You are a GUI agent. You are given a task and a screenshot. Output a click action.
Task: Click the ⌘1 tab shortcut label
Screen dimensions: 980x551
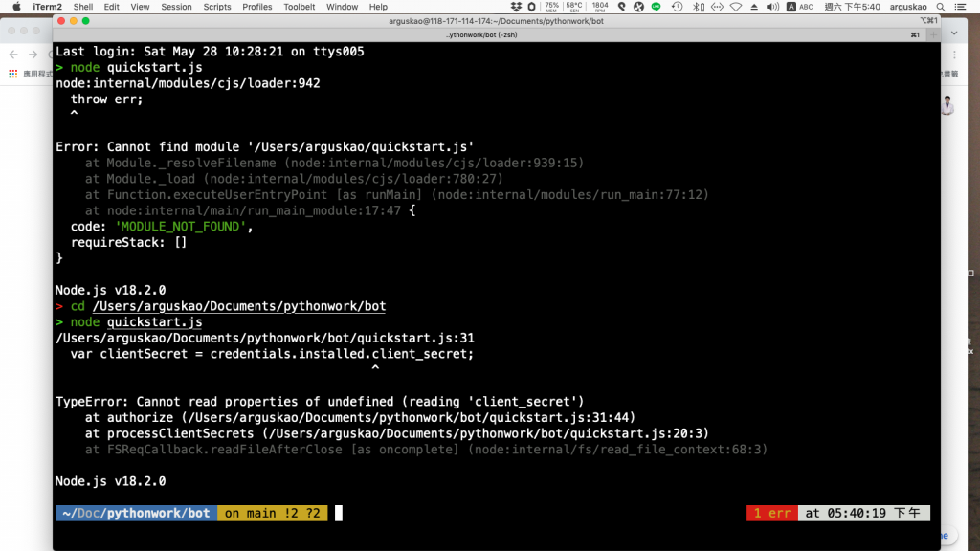click(915, 35)
